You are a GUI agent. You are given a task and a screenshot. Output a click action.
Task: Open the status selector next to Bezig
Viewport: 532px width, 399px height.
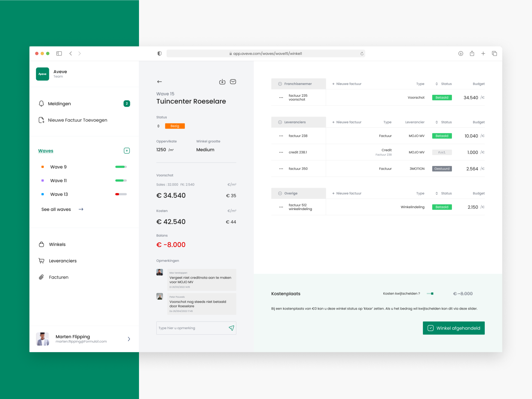[x=158, y=126]
